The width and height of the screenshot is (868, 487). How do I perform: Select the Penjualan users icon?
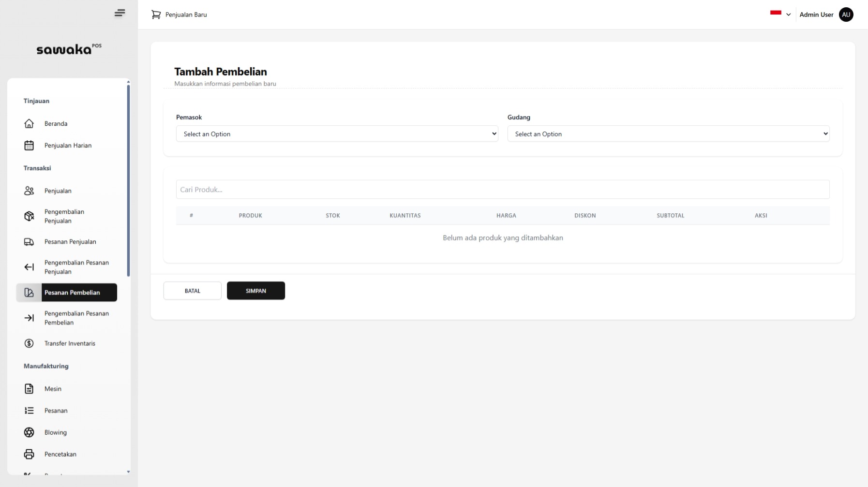coord(29,191)
